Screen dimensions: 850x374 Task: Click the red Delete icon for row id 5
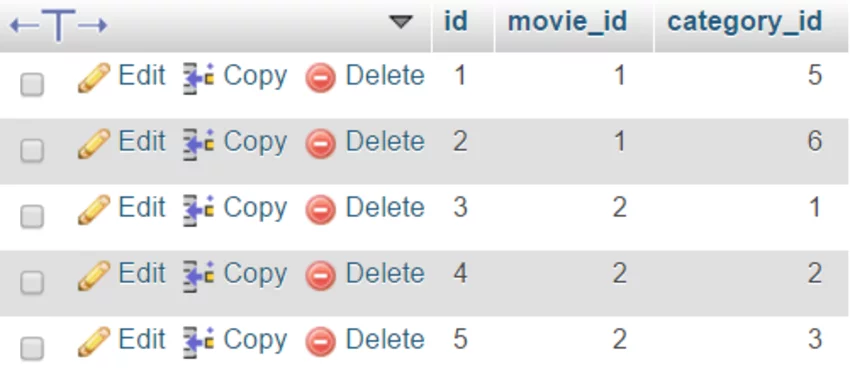tap(320, 343)
